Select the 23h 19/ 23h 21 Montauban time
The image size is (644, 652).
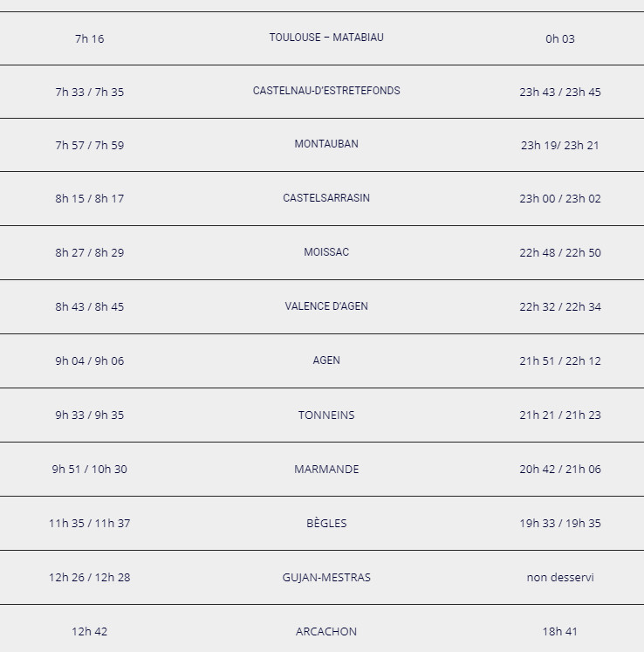(x=560, y=145)
